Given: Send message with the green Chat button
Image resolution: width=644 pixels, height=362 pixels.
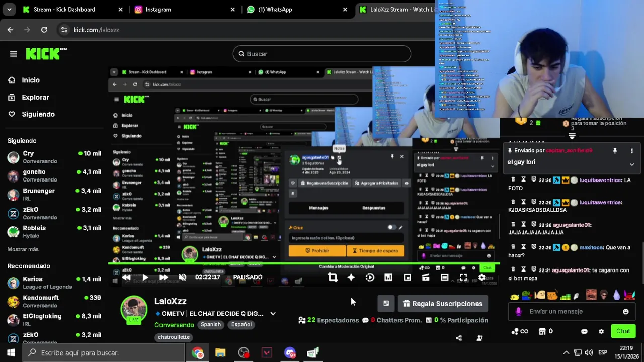Looking at the screenshot, I should [x=623, y=331].
